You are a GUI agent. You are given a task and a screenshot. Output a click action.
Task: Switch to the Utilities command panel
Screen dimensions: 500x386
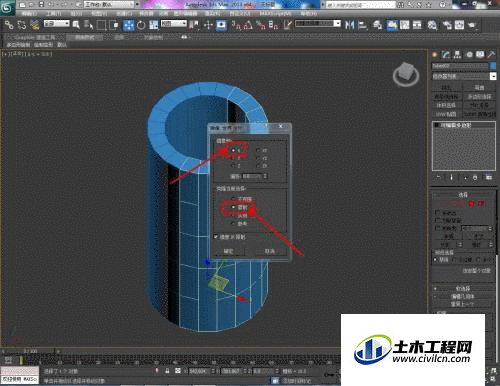[x=491, y=54]
